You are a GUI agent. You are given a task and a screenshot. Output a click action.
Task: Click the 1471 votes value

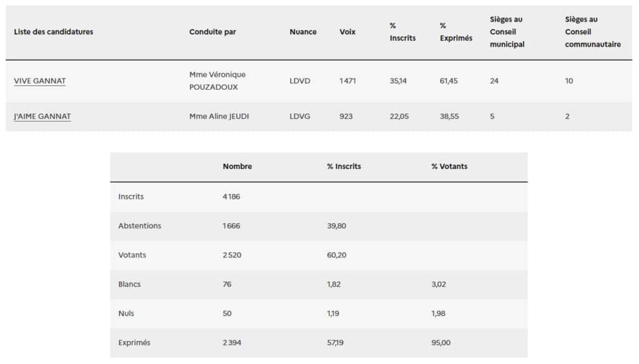348,81
